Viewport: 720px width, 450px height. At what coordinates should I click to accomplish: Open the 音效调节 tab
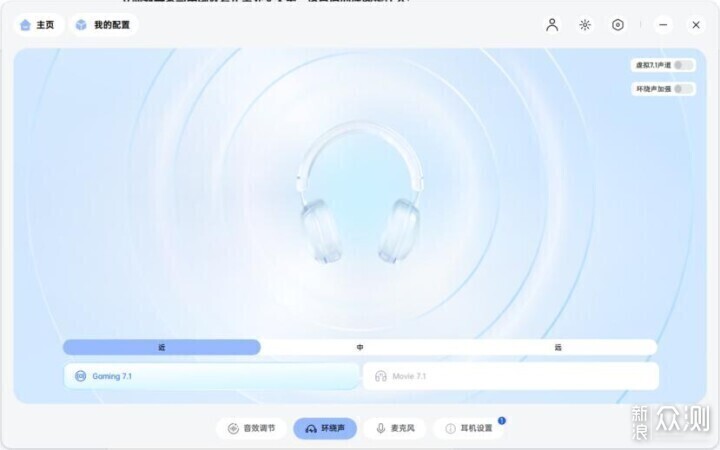(251, 428)
